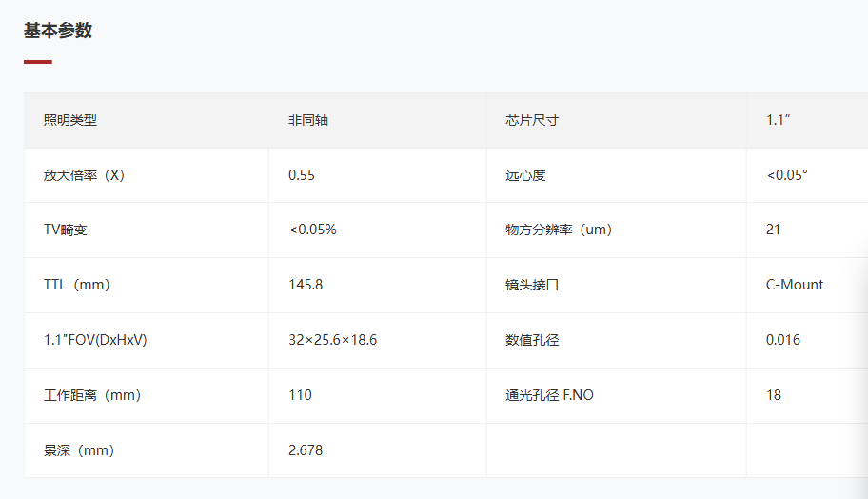Click the 1.1″ chip size value
This screenshot has height=499, width=868.
pos(779,120)
